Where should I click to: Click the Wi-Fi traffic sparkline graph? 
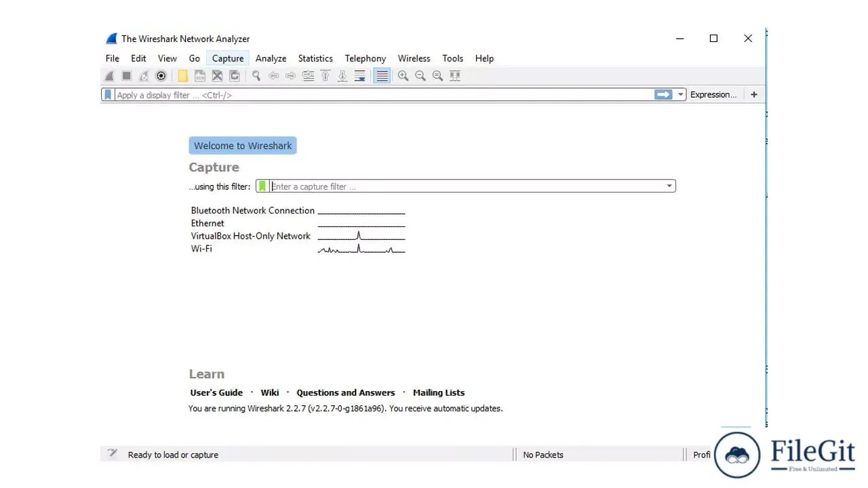click(x=361, y=249)
